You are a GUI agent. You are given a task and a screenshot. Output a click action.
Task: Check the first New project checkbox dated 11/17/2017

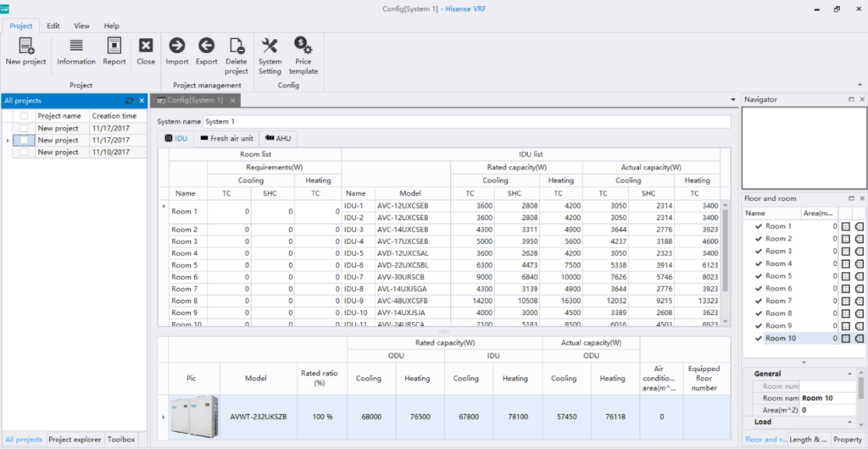click(x=24, y=128)
